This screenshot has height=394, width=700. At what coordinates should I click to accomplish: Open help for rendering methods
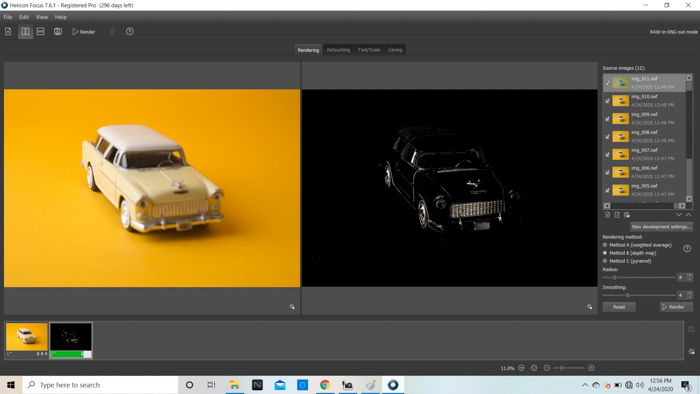point(687,249)
